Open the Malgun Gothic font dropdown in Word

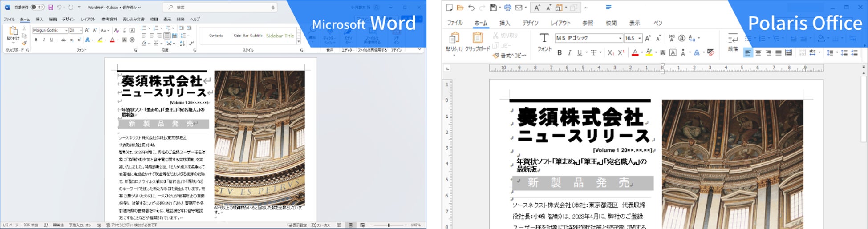pos(66,30)
